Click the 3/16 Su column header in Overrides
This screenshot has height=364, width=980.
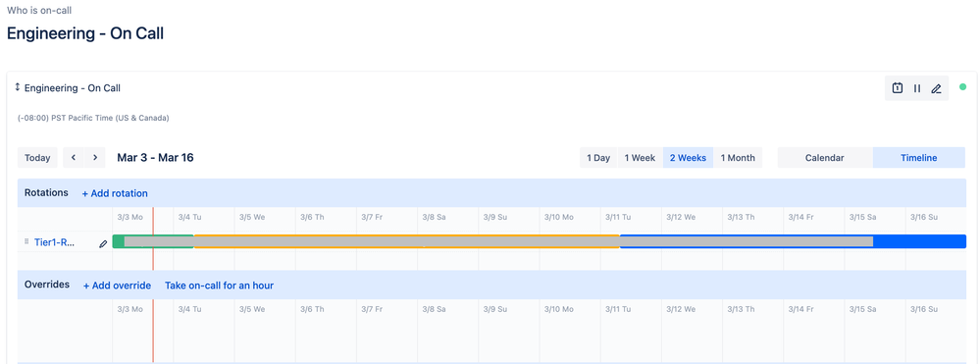(924, 309)
